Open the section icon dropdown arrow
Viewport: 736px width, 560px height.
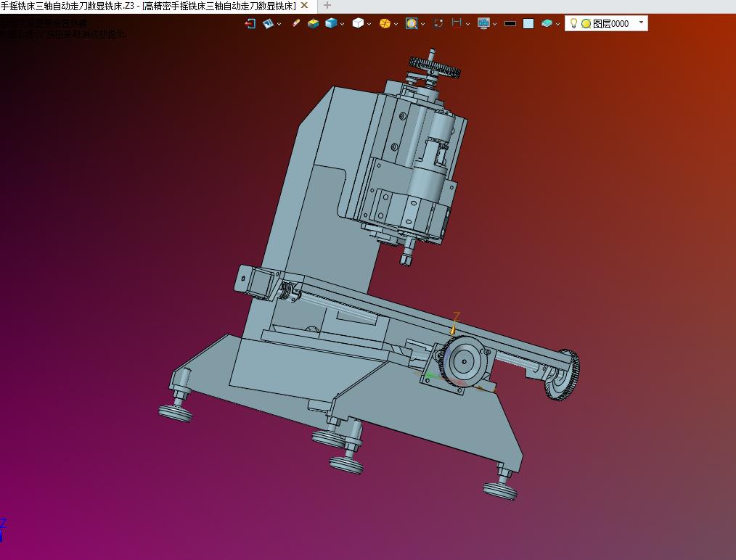pos(467,24)
